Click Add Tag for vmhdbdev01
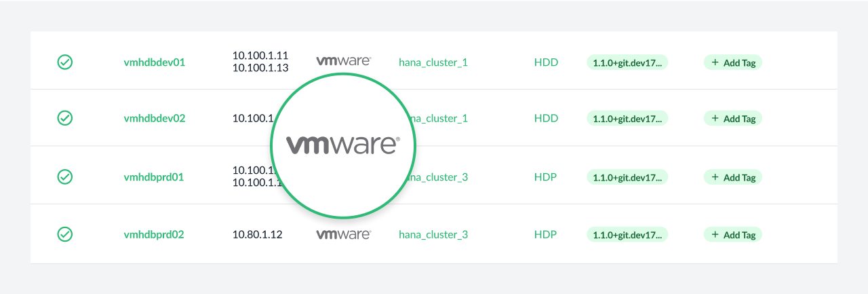Viewport: 868px width, 294px height. coord(733,62)
